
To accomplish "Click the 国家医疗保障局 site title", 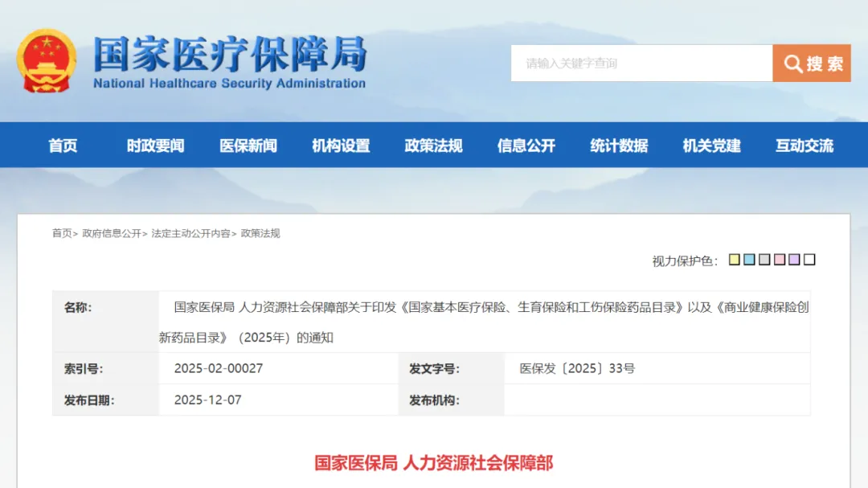I will pyautogui.click(x=230, y=55).
